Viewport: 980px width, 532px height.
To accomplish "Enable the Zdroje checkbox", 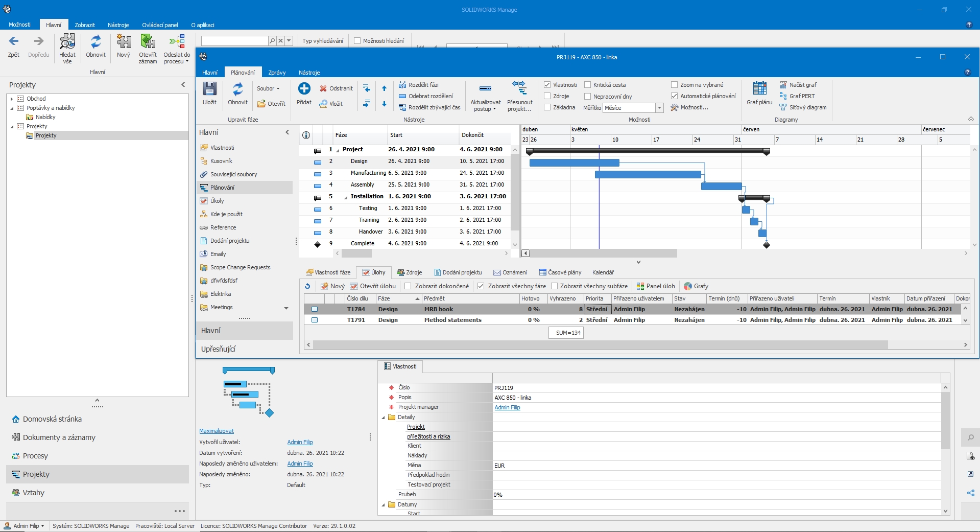I will click(547, 96).
